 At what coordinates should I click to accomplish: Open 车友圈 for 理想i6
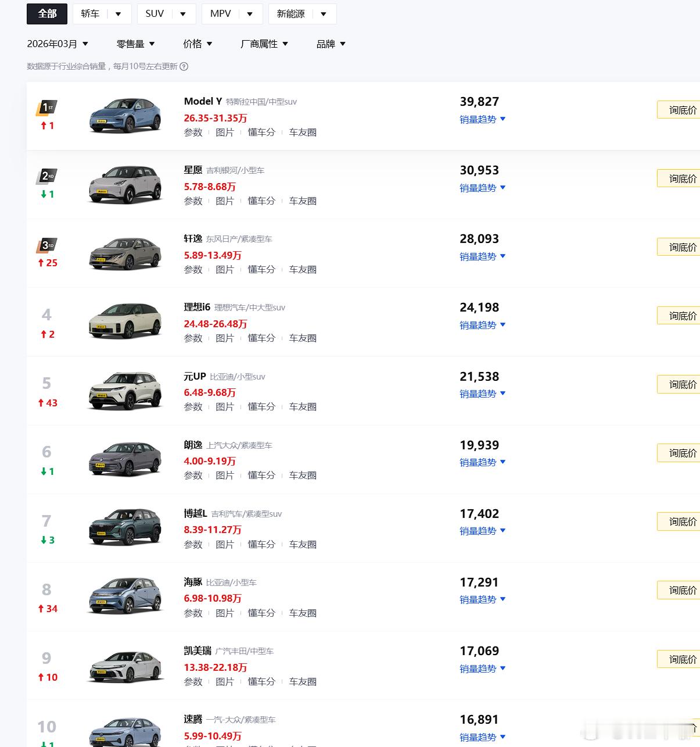(302, 338)
